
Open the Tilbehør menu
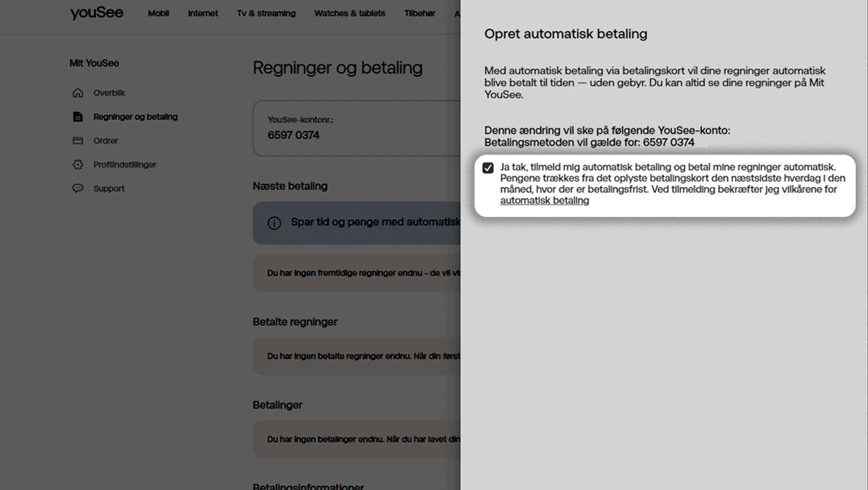point(420,14)
